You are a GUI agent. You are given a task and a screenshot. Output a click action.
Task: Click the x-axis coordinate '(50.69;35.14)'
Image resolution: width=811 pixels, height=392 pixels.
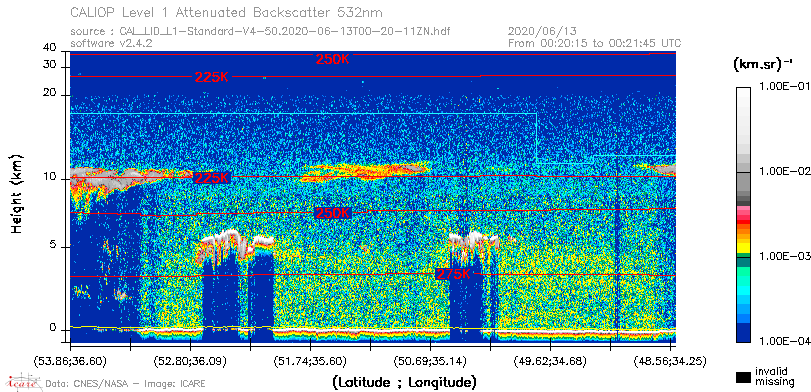[431, 361]
